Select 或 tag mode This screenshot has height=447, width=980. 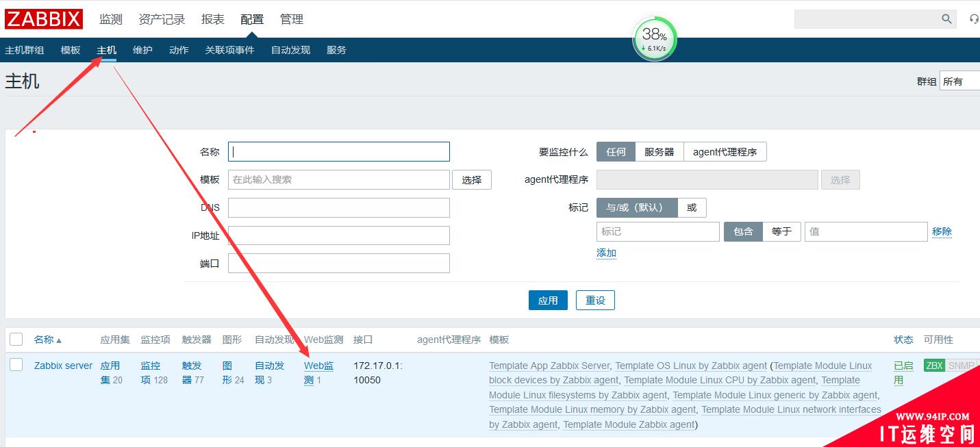coord(692,207)
